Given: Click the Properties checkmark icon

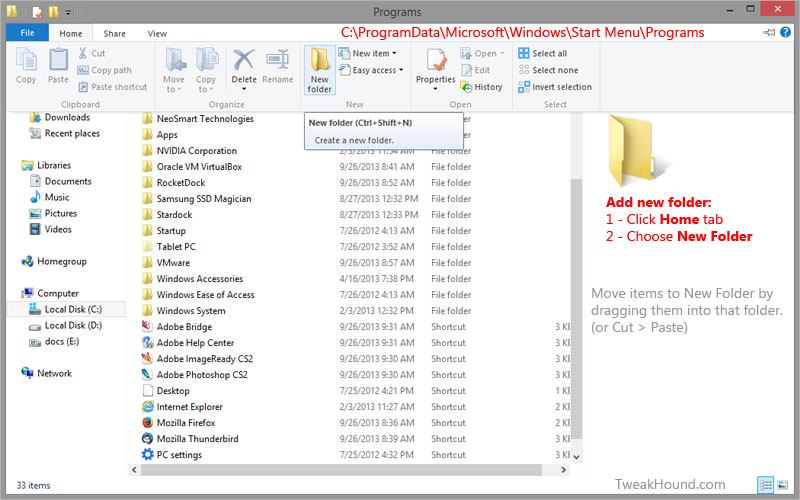Looking at the screenshot, I should (x=436, y=61).
